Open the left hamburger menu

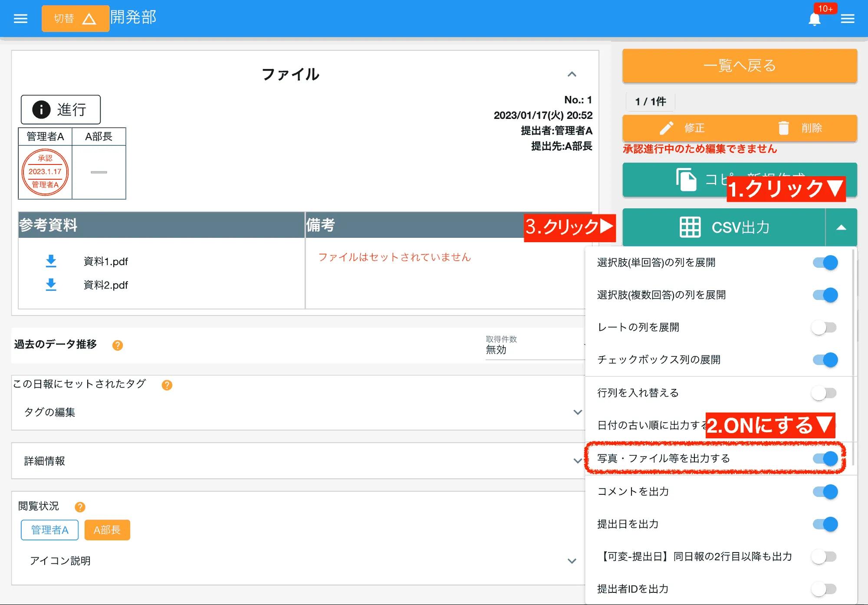point(20,18)
